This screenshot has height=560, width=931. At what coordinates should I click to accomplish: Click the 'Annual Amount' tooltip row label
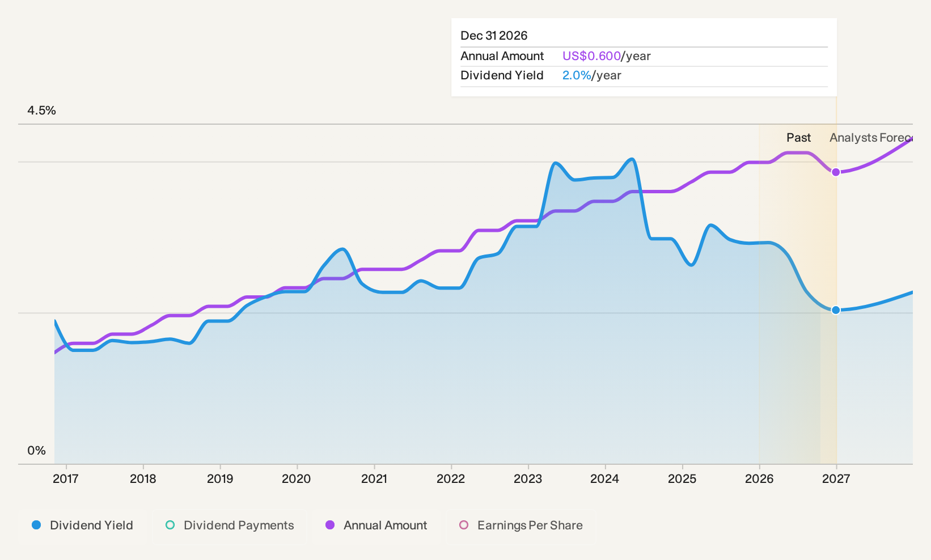[502, 56]
